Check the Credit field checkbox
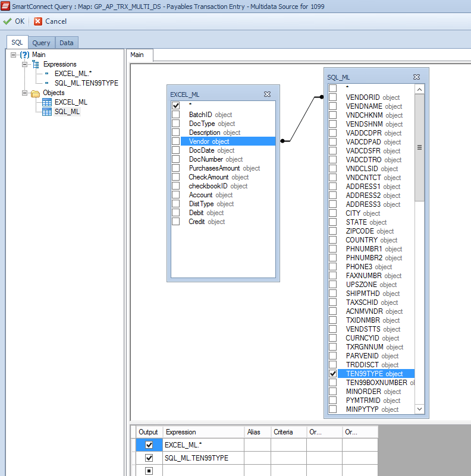This screenshot has height=476, width=471. 175,221
